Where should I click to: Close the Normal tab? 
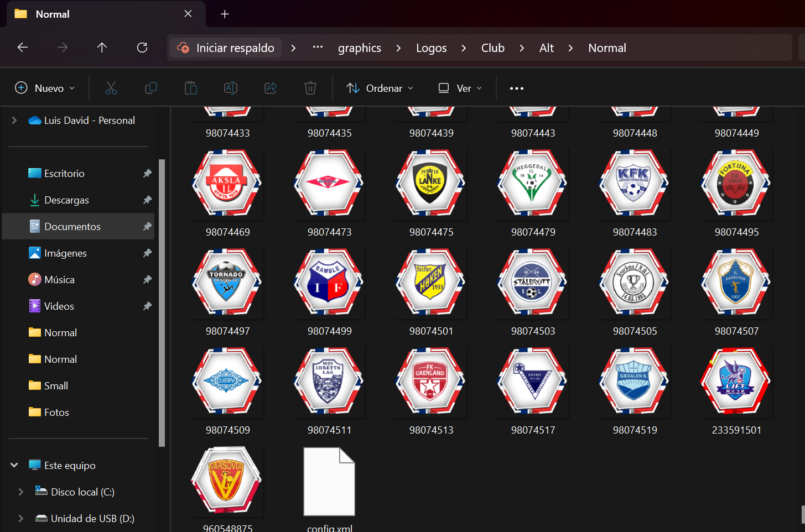pos(188,14)
